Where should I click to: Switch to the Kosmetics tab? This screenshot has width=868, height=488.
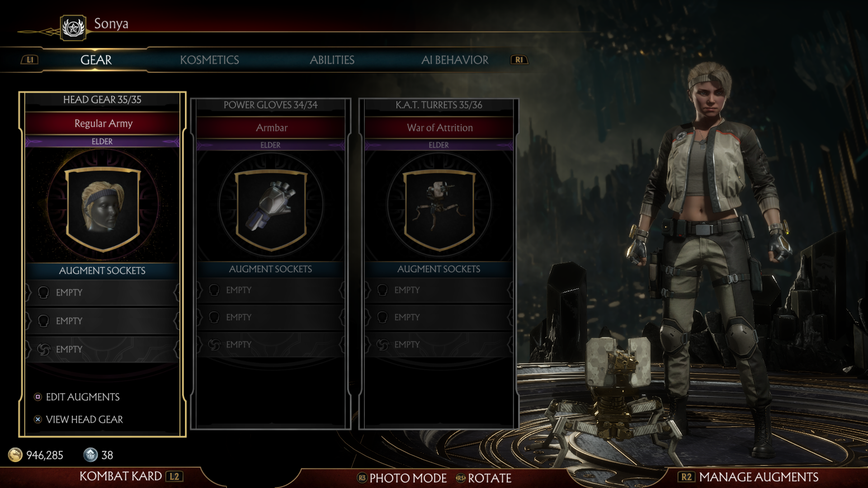209,60
